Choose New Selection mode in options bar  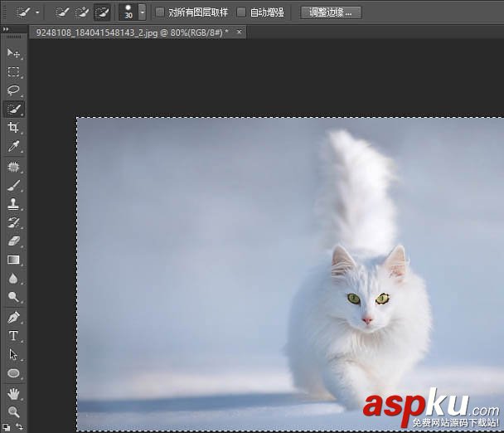62,12
